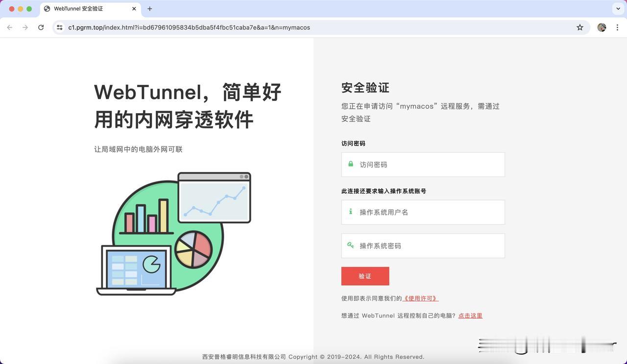Close the WebTunnel 安全验证 tab
This screenshot has width=627, height=364.
coord(134,9)
